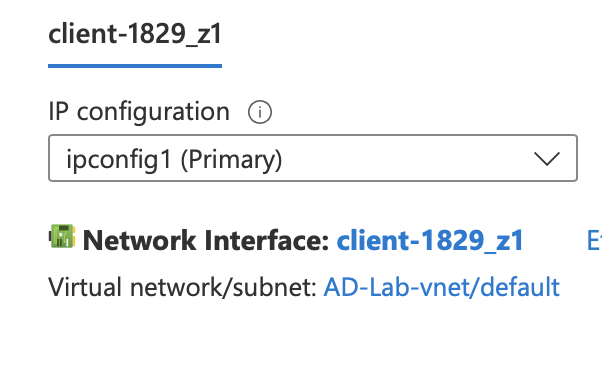This screenshot has width=602, height=368.
Task: Click the Network Interface bold heading text
Action: coord(206,241)
